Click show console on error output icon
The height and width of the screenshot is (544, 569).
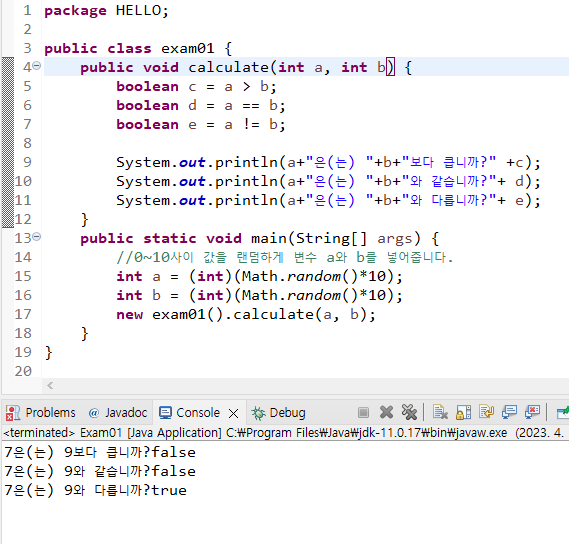tap(532, 412)
